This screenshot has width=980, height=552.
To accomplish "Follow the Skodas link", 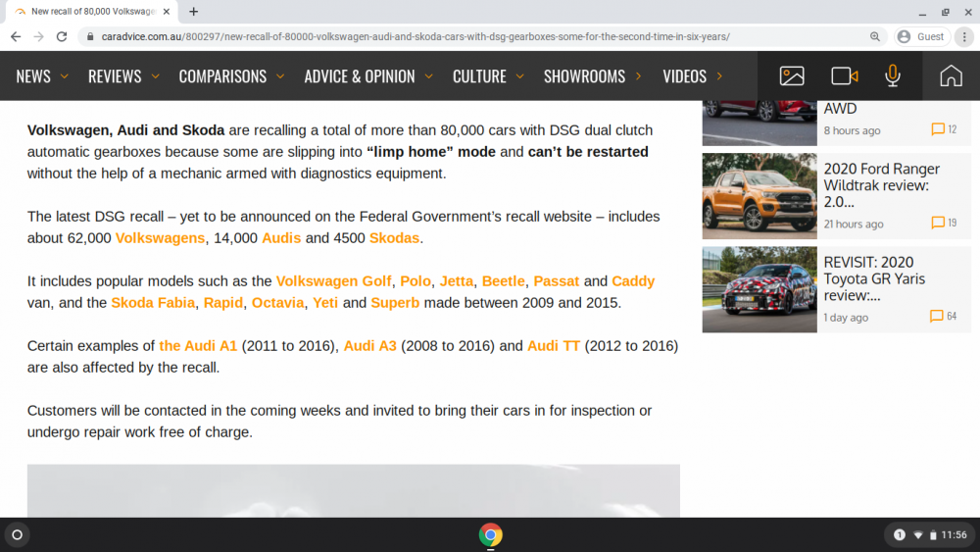I will pos(394,238).
